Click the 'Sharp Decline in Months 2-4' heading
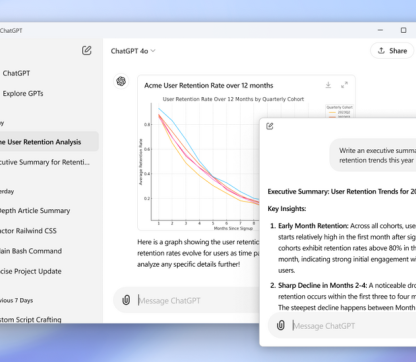 [x=322, y=285]
